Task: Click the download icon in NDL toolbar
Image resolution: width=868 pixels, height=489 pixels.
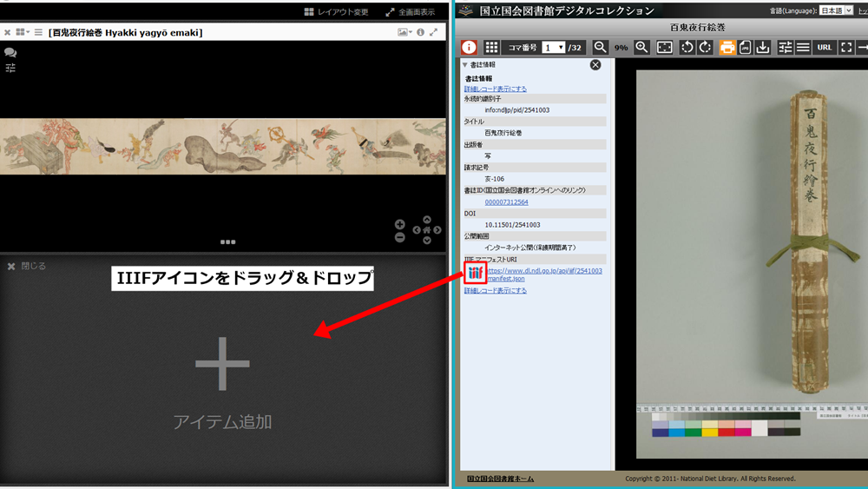Action: click(x=763, y=48)
